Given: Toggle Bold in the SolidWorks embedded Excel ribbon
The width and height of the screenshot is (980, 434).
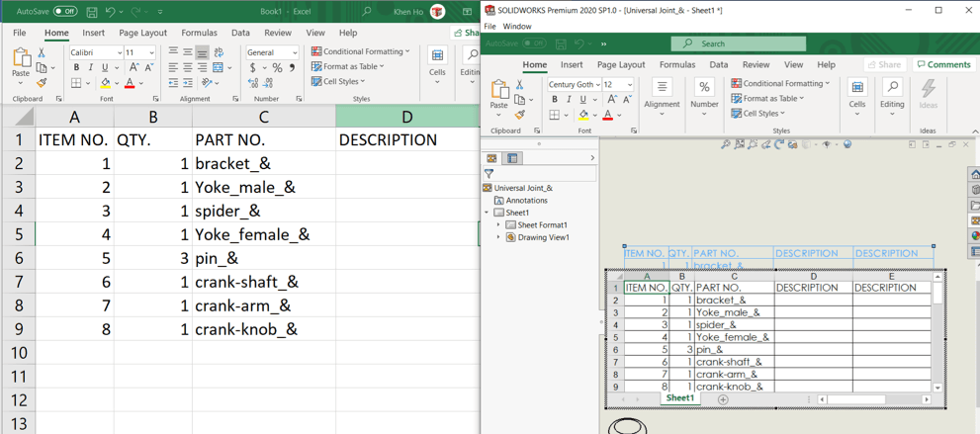Looking at the screenshot, I should click(x=554, y=99).
